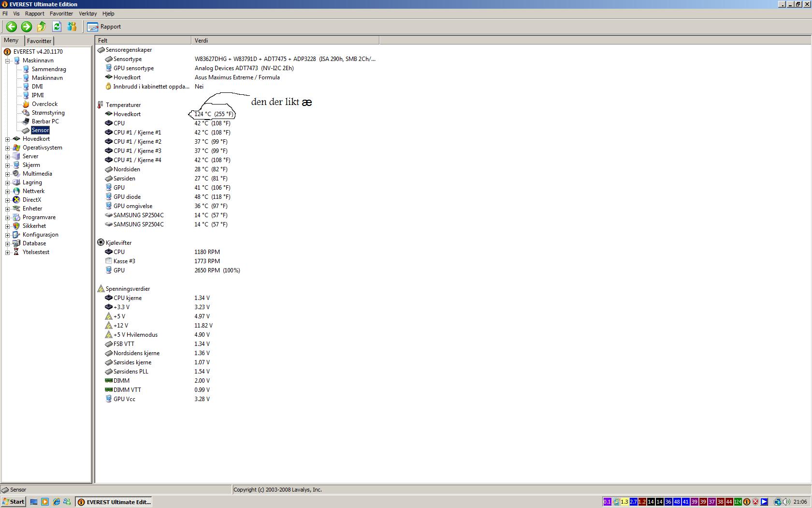Click the green Back arrow toolbar icon
This screenshot has width=812, height=508.
coord(11,27)
